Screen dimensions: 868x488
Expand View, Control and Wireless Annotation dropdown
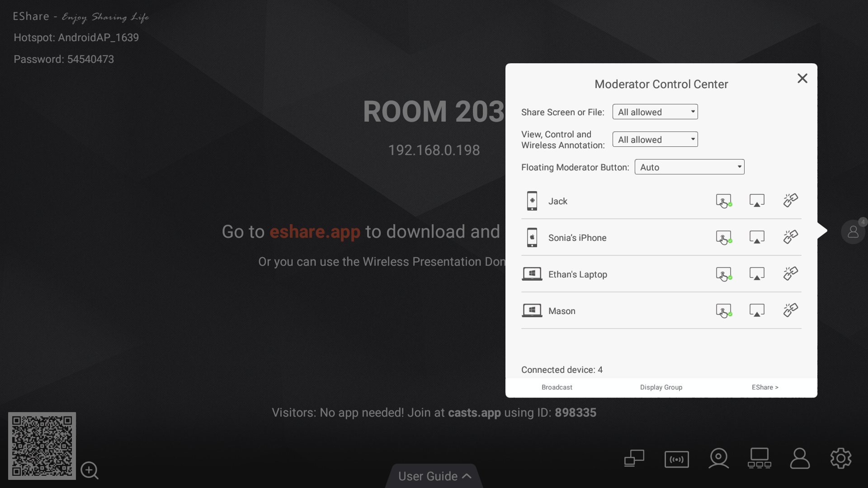[x=655, y=140]
